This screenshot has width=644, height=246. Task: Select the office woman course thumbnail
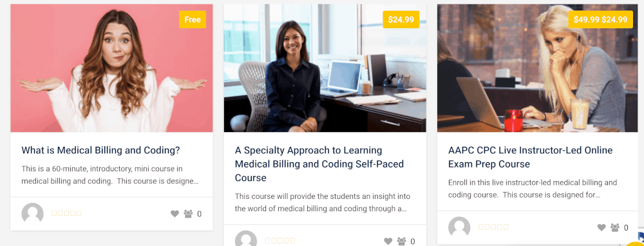(x=325, y=68)
